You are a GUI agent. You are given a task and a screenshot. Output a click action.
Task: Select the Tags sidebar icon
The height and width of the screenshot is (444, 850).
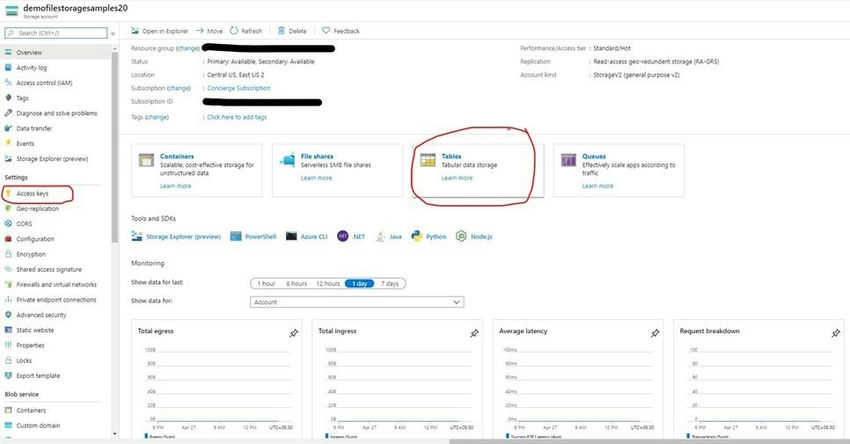8,98
